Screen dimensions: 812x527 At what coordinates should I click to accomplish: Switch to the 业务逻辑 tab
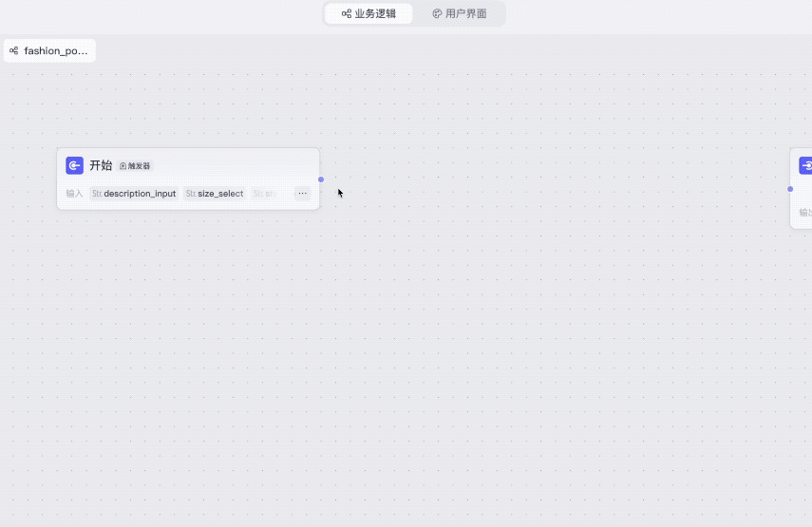(368, 13)
